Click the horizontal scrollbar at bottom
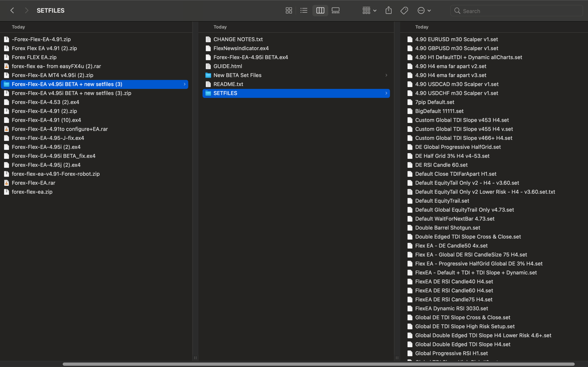Image resolution: width=588 pixels, height=367 pixels. tap(318, 364)
